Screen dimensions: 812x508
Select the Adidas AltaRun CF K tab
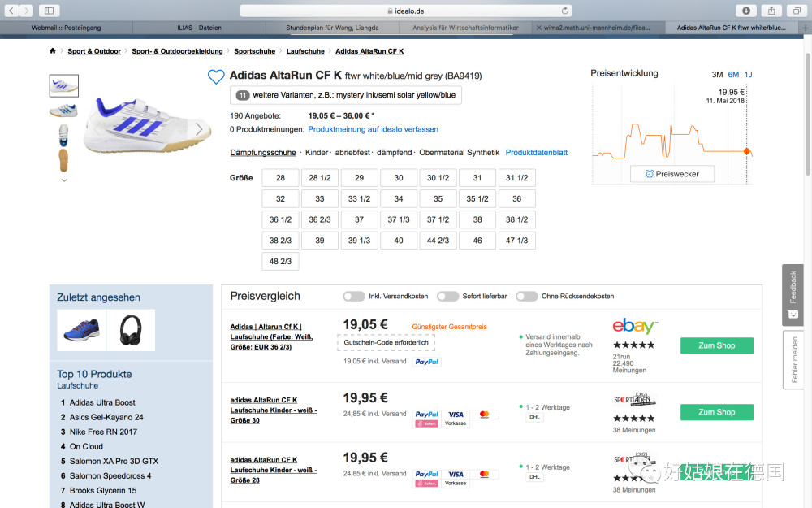(732, 28)
